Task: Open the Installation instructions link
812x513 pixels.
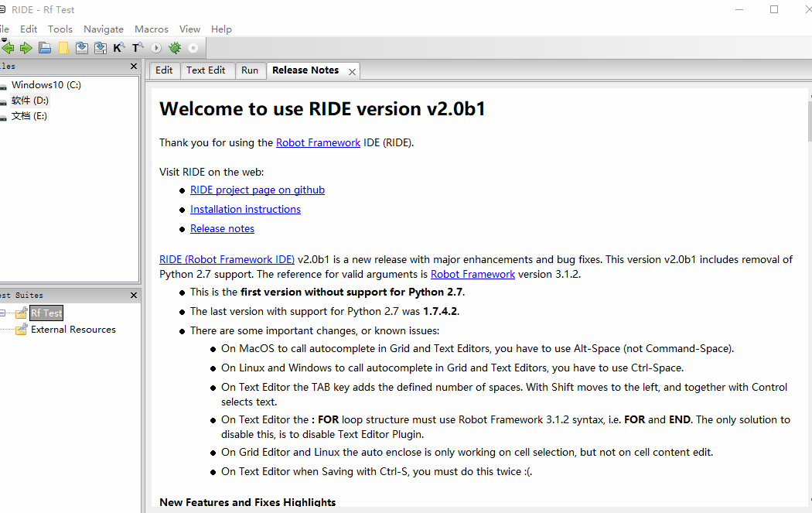Action: [245, 210]
